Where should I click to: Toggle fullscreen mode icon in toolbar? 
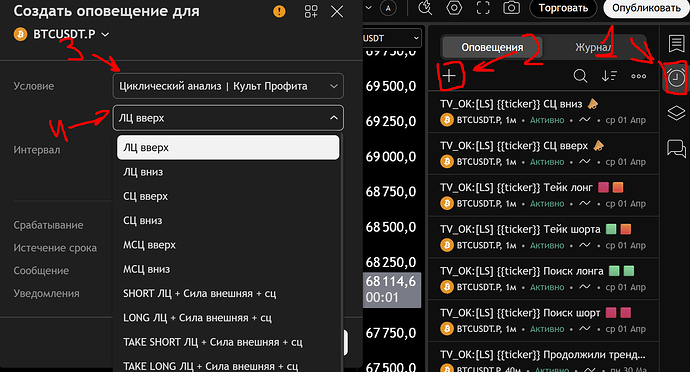483,7
